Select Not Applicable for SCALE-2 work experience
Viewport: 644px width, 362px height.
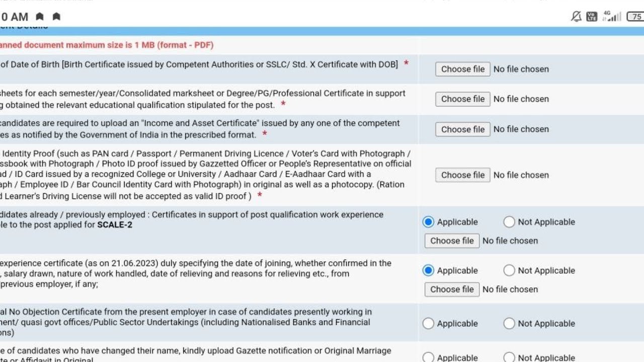509,222
